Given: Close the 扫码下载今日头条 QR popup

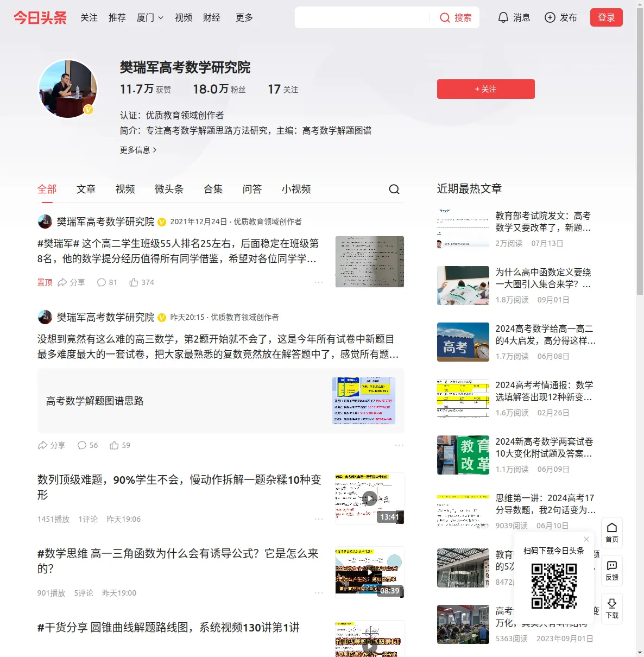Looking at the screenshot, I should click(586, 539).
